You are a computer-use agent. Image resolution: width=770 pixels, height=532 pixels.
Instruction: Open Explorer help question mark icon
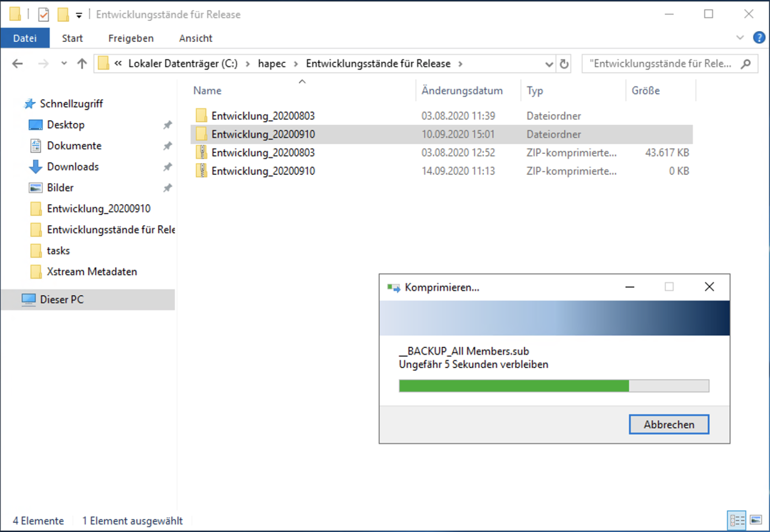pos(759,38)
